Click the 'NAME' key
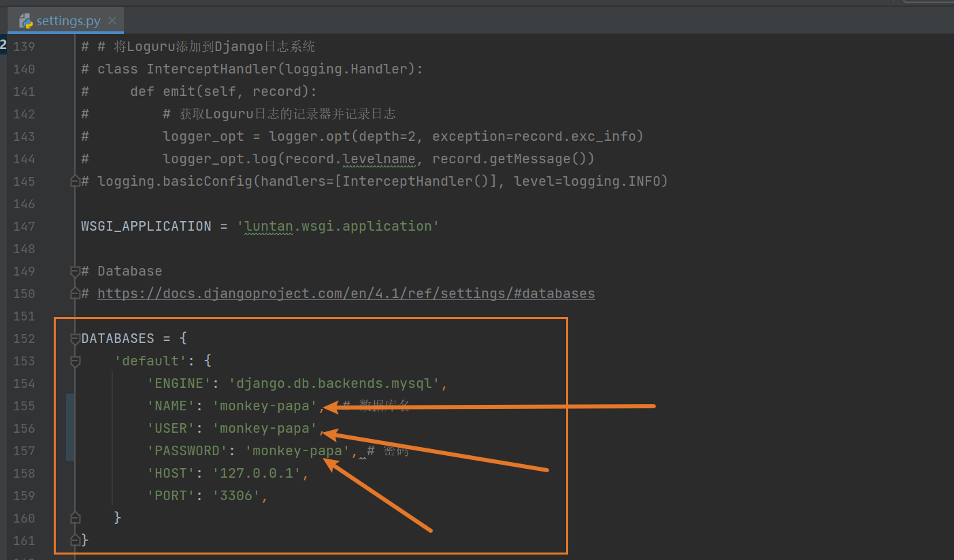 (171, 406)
